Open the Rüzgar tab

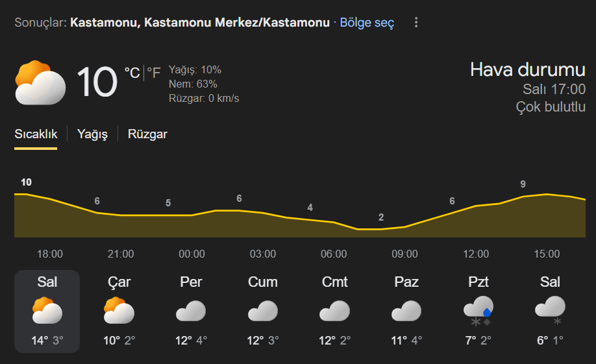tap(147, 134)
